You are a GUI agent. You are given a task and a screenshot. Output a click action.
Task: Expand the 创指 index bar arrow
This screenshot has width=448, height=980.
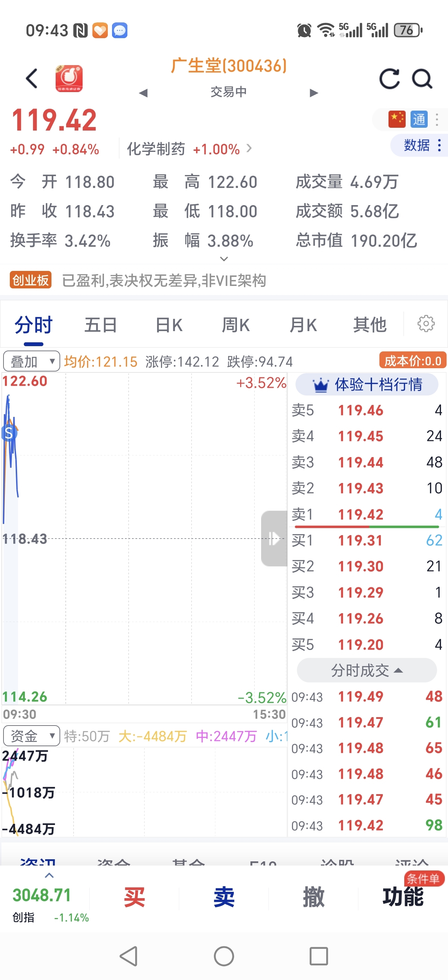pos(49,875)
